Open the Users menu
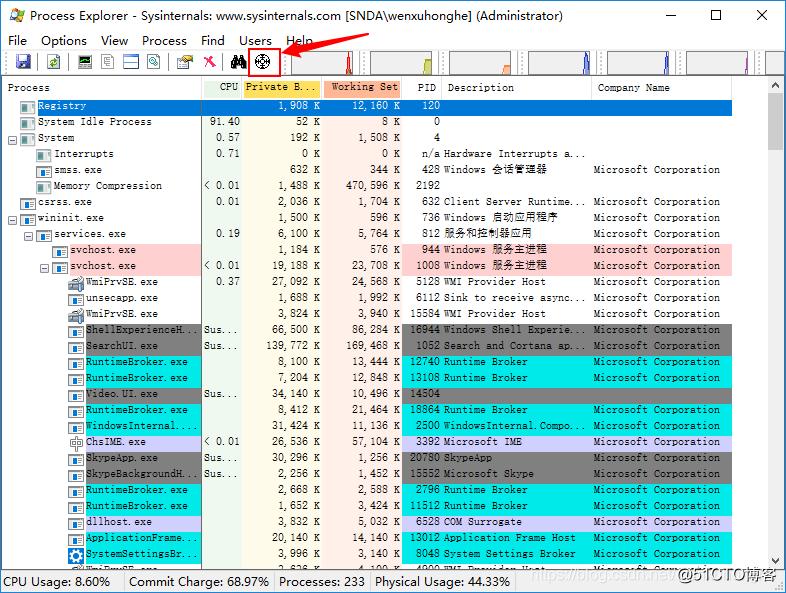The width and height of the screenshot is (786, 593). [x=255, y=40]
